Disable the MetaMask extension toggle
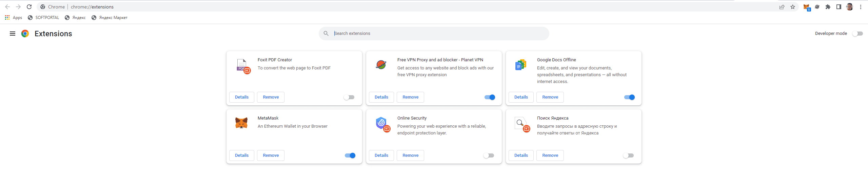This screenshot has height=189, width=868. (x=350, y=155)
